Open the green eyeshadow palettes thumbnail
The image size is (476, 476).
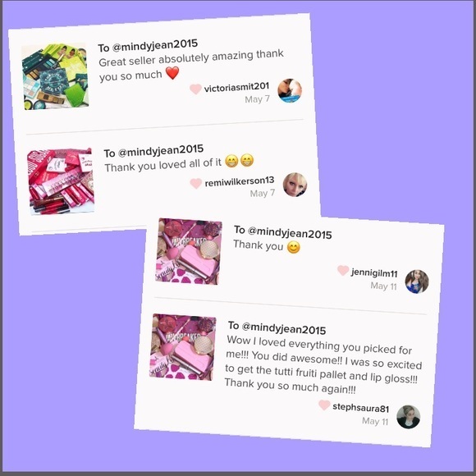pyautogui.click(x=55, y=76)
